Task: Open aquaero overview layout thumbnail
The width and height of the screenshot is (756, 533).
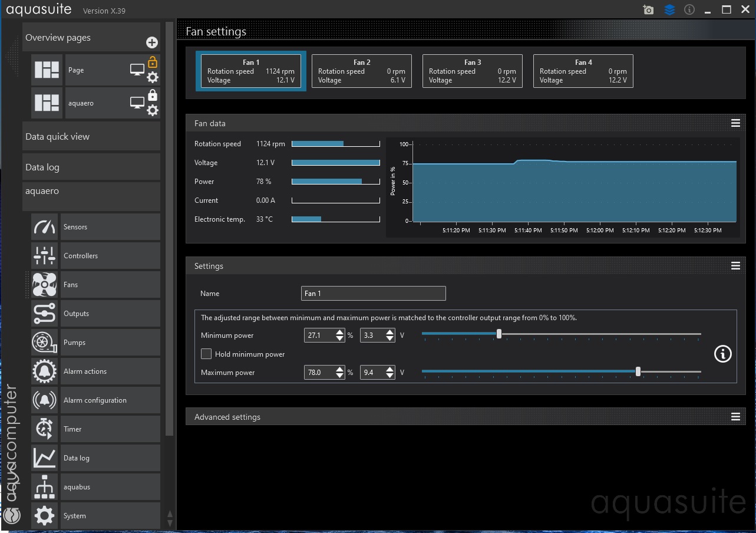Action: tap(47, 103)
